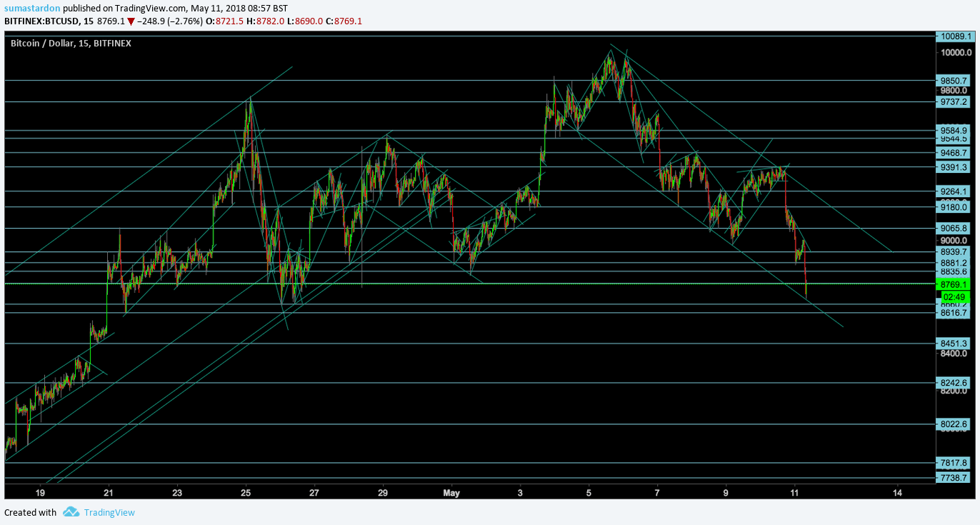980x525 pixels.
Task: Click the Bitcoin / Dollar, 15, BITFINEX chart title
Action: click(71, 43)
